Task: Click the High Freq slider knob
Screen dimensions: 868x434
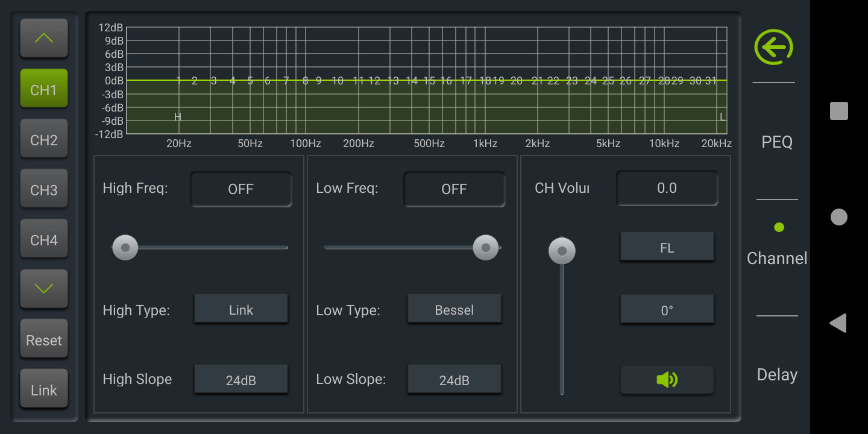Action: tap(125, 247)
